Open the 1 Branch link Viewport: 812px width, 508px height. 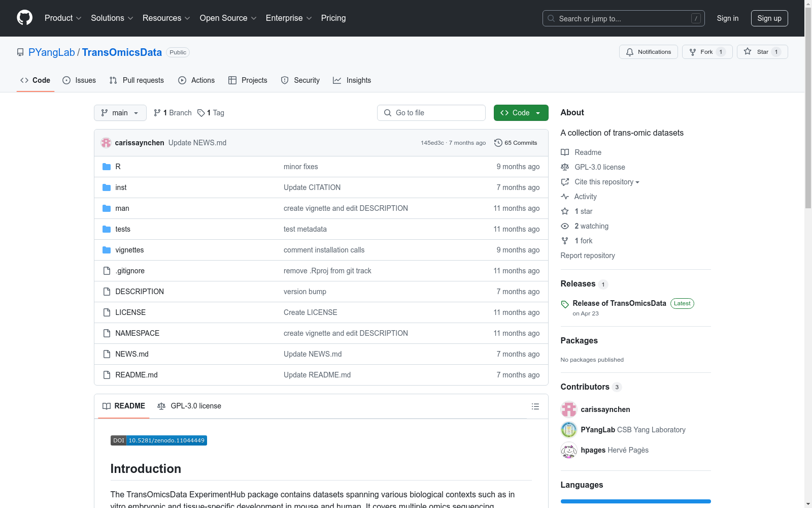pyautogui.click(x=173, y=113)
